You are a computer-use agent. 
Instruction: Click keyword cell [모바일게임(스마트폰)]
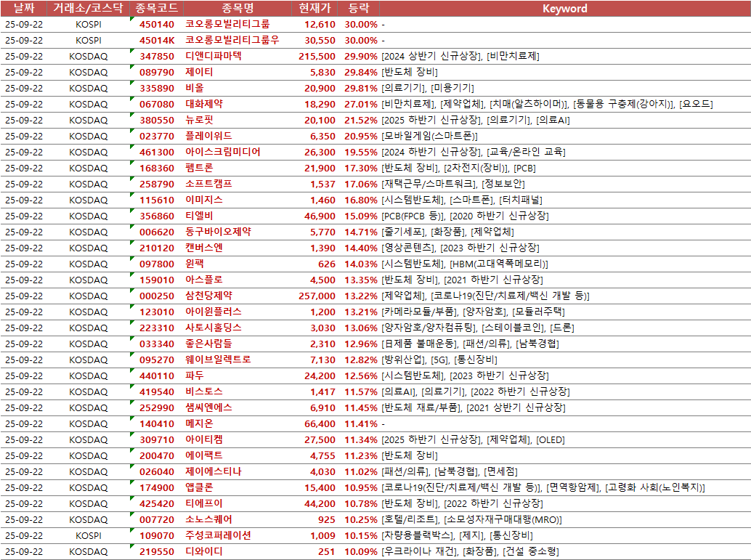tap(430, 136)
